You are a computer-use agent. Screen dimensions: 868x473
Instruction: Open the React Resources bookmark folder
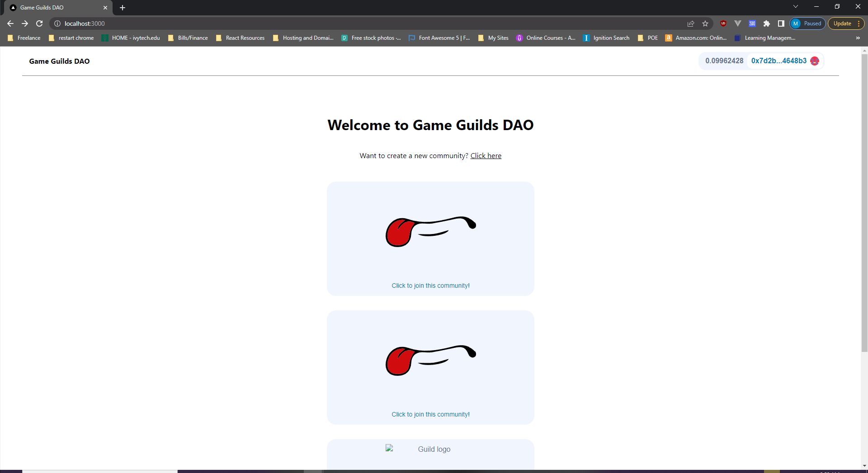(x=241, y=38)
